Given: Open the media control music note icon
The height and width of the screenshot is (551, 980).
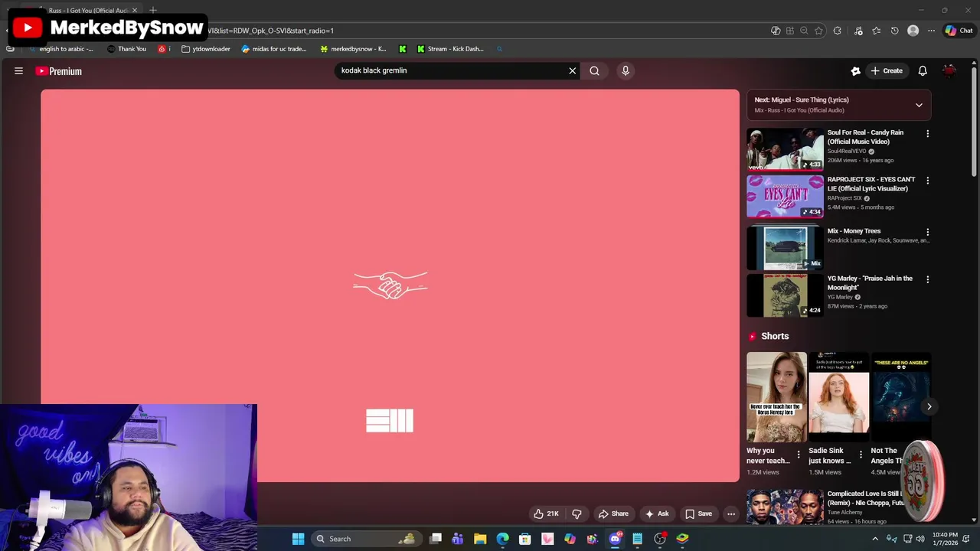Looking at the screenshot, I should coord(858,31).
